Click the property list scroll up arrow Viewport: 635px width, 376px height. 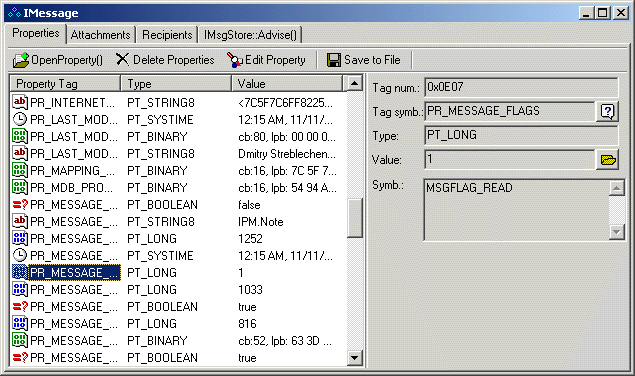coord(354,83)
